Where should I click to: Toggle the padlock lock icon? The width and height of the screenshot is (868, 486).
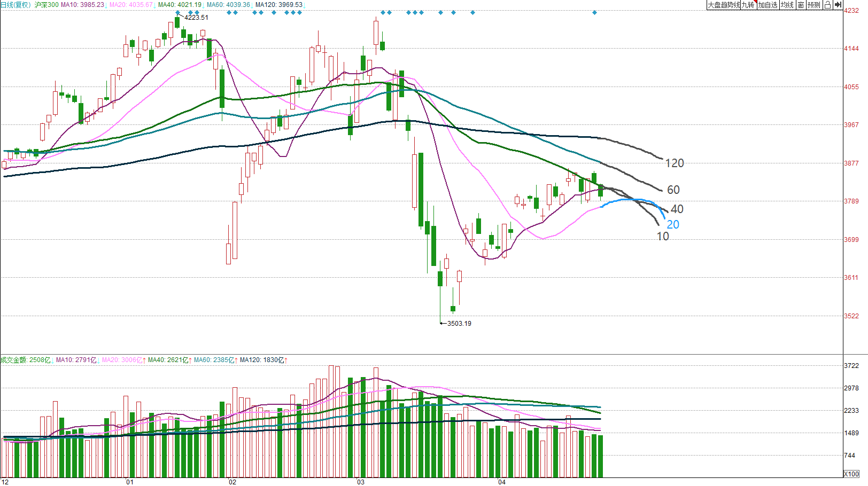point(827,5)
